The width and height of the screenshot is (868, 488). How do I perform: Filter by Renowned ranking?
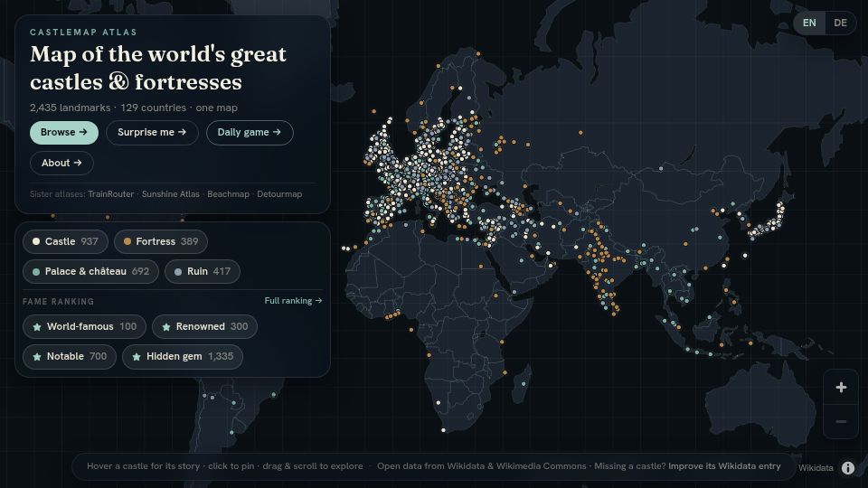pyautogui.click(x=205, y=326)
